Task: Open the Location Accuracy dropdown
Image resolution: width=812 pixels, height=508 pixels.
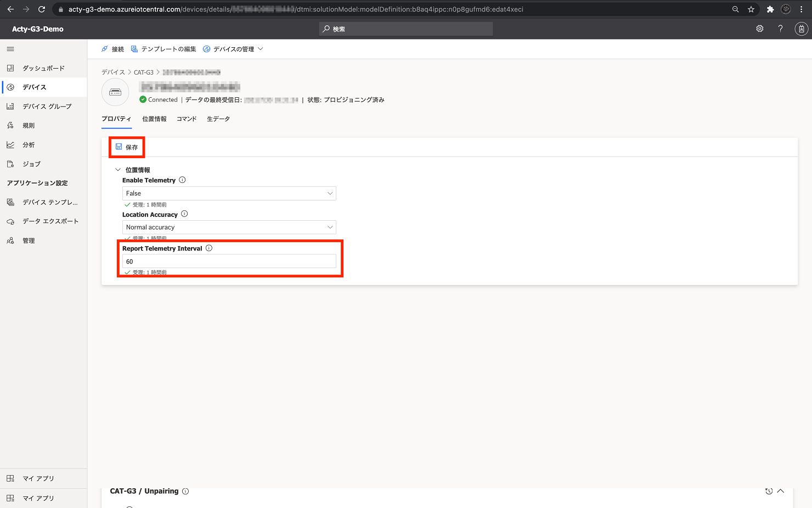Action: click(x=229, y=227)
